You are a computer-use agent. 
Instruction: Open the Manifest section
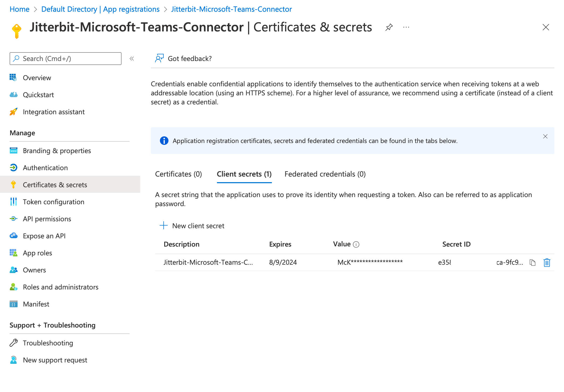[37, 304]
